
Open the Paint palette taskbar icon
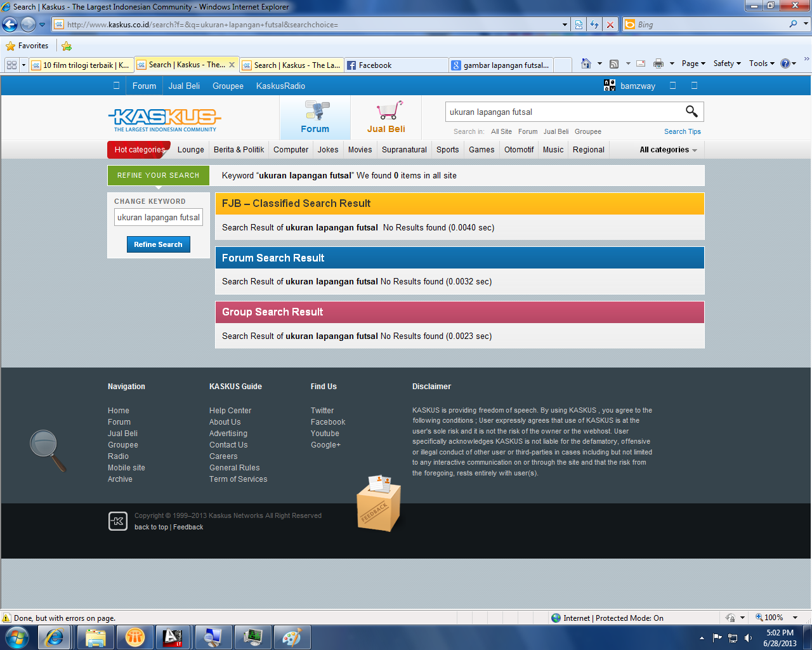[291, 637]
